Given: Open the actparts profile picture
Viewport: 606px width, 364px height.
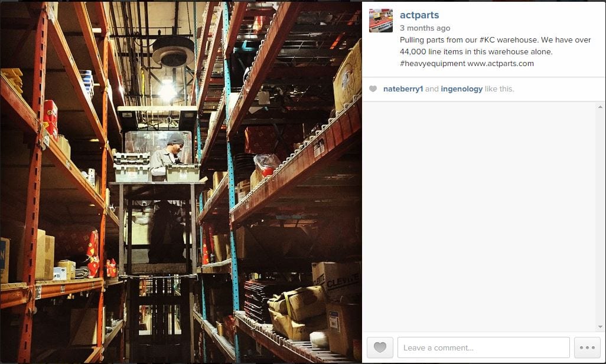Looking at the screenshot, I should coord(381,21).
